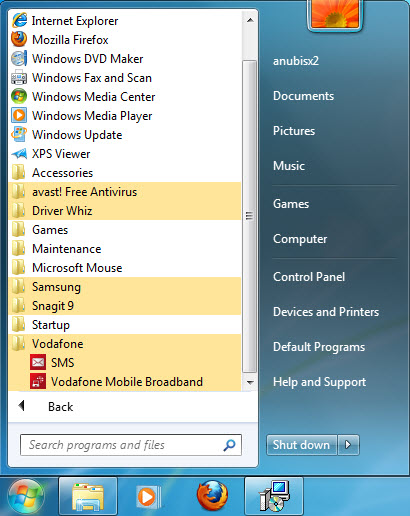This screenshot has width=410, height=516.
Task: Open Computer from the right pane
Action: [x=300, y=239]
